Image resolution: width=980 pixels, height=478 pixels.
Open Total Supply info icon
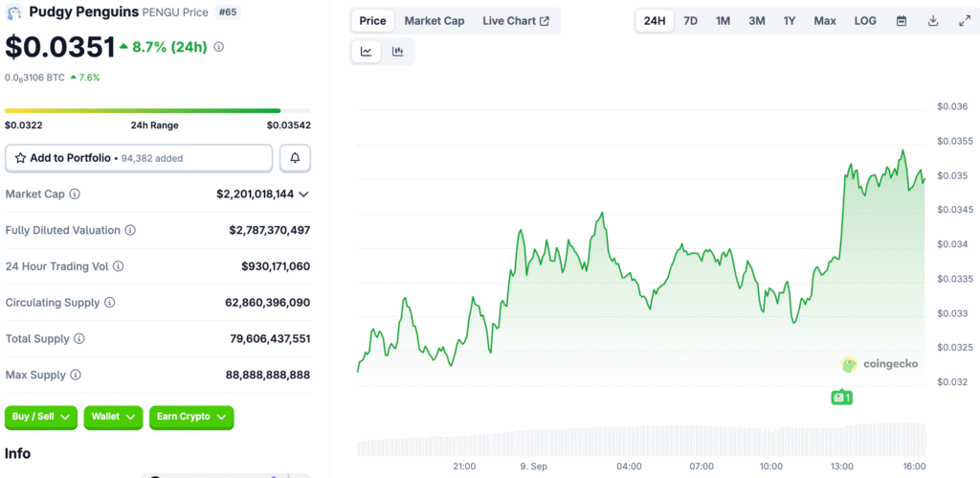pos(79,339)
